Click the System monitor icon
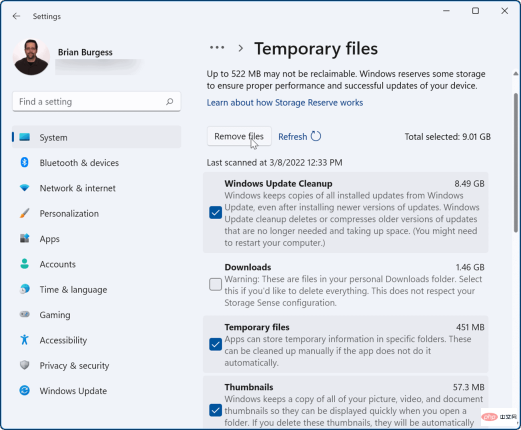 [x=25, y=137]
